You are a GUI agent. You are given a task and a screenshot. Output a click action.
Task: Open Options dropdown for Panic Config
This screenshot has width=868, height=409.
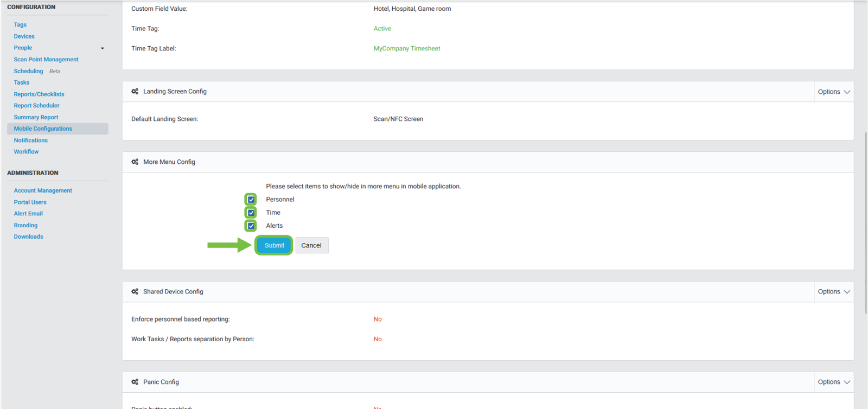833,382
